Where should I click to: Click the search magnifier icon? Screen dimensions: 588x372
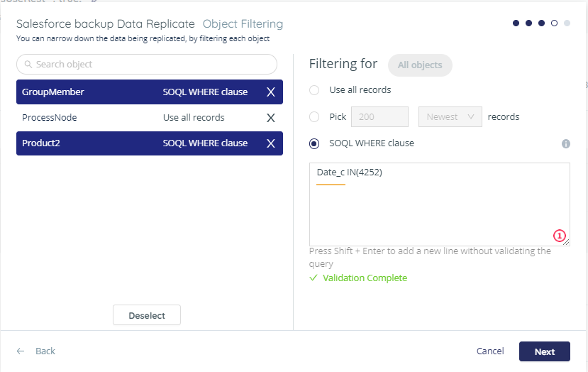coord(28,65)
